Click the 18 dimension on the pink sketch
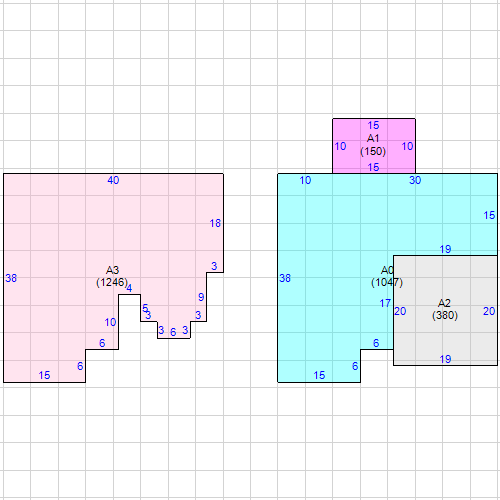This screenshot has height=500, width=500. point(215,223)
